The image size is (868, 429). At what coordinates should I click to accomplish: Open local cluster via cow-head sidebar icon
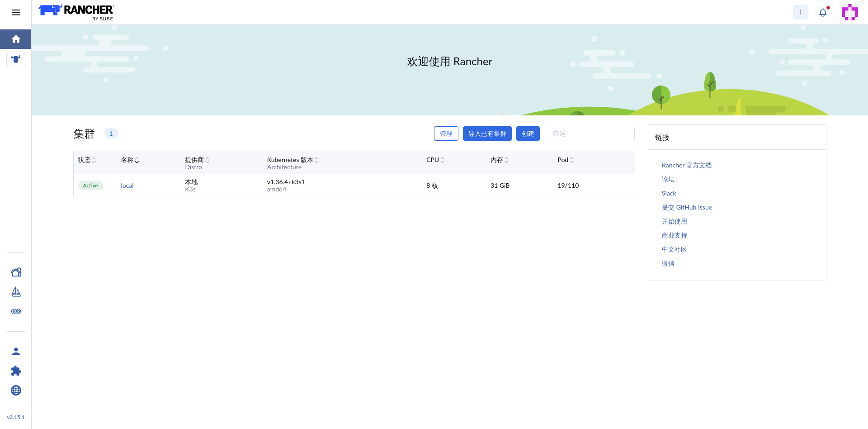click(x=16, y=59)
